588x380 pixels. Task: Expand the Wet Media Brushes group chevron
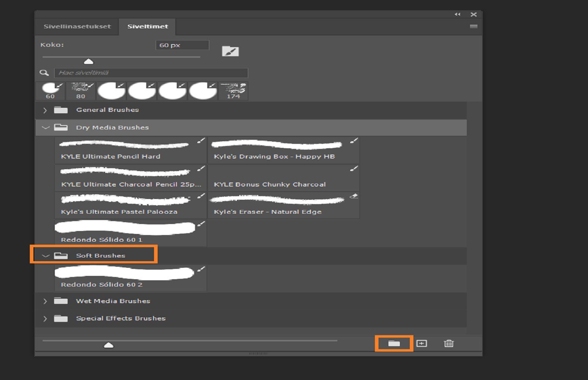click(45, 301)
